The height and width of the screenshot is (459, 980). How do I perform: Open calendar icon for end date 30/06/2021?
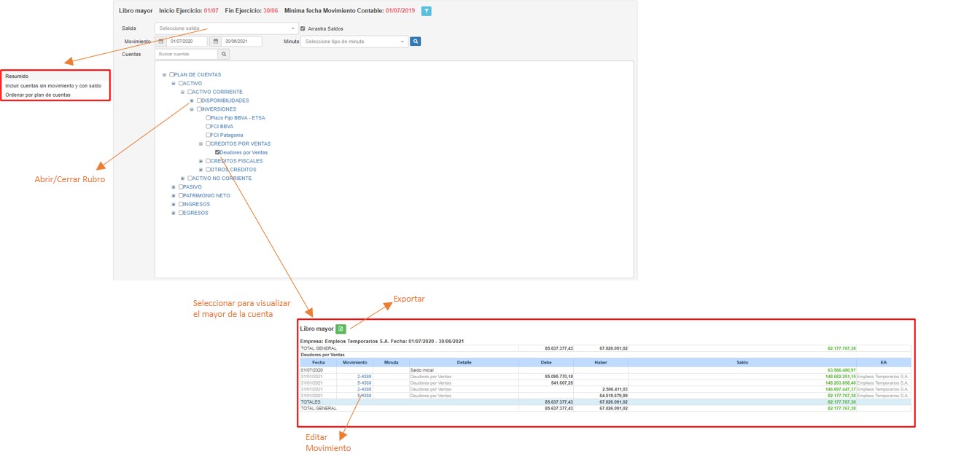[x=216, y=42]
